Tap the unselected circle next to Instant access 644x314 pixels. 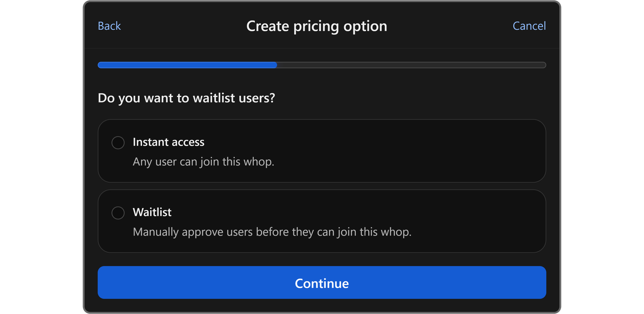pyautogui.click(x=118, y=143)
